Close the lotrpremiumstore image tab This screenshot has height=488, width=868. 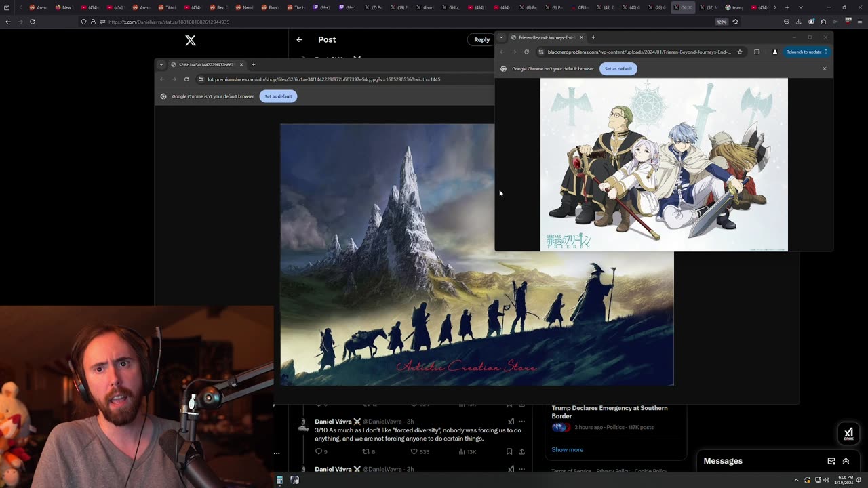point(241,65)
